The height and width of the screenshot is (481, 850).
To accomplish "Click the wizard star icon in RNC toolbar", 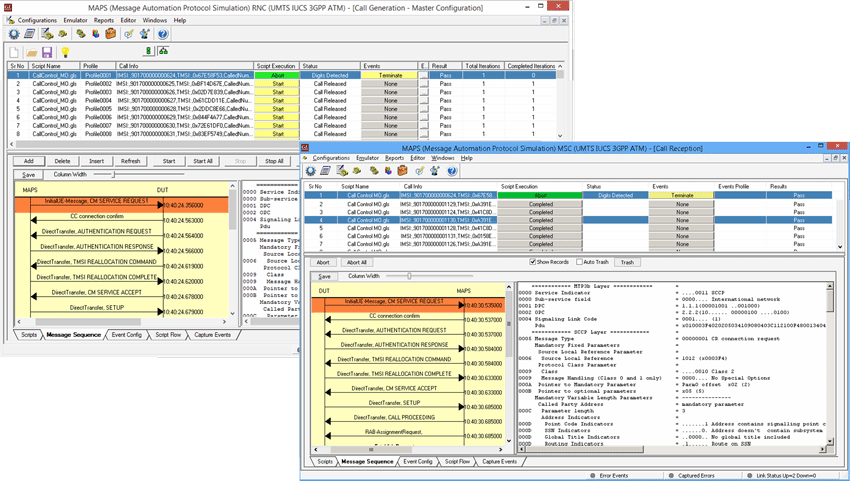I will 145,34.
